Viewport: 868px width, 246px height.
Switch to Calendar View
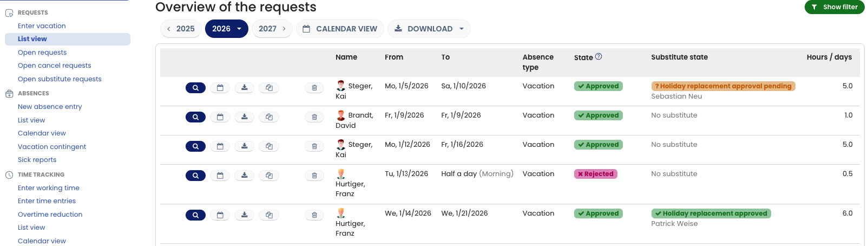[340, 29]
